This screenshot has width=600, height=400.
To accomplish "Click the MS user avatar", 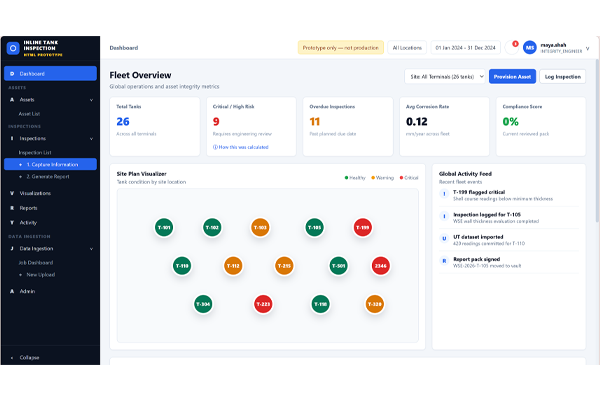I will coord(530,48).
